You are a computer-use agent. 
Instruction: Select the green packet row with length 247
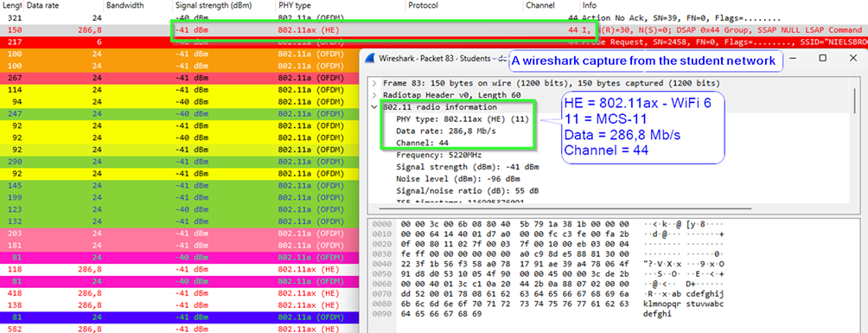[x=180, y=113]
